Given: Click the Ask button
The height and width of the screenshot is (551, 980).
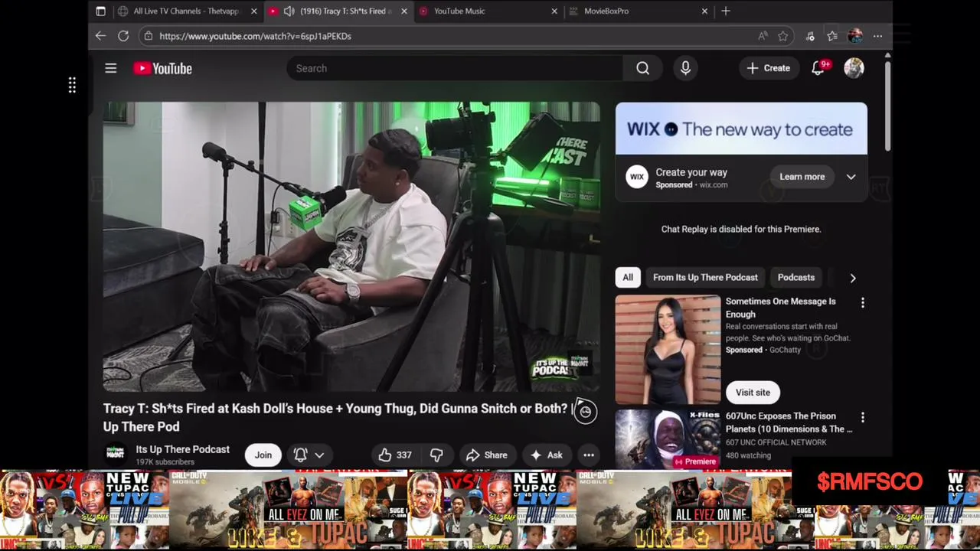Looking at the screenshot, I should (547, 455).
